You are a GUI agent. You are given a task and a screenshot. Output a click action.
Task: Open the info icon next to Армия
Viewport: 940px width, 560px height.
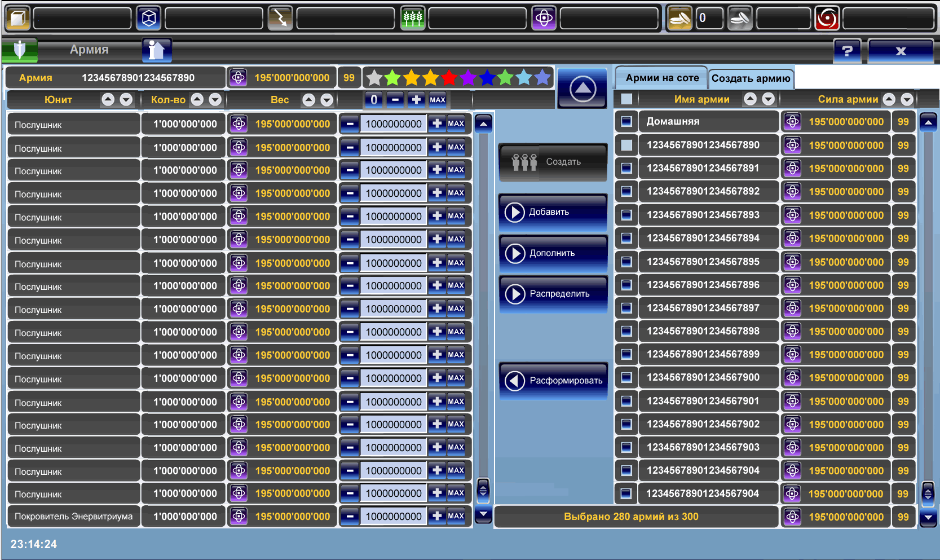click(156, 50)
